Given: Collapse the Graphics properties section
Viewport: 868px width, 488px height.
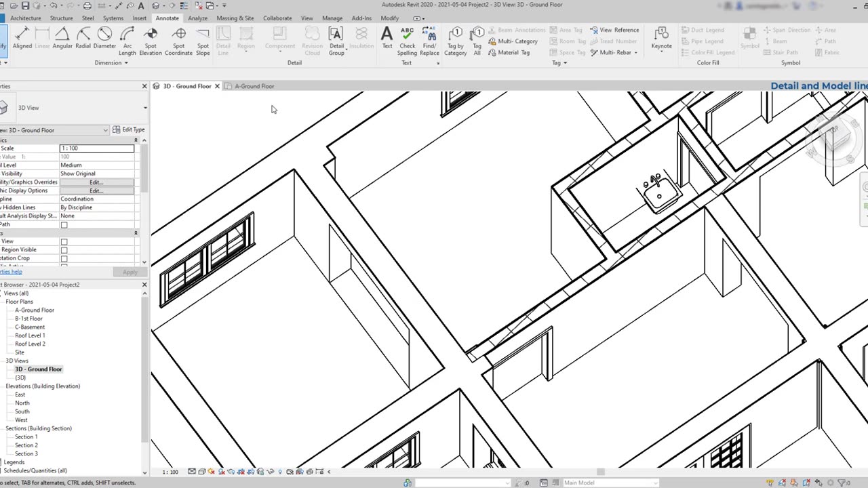Looking at the screenshot, I should [x=136, y=140].
